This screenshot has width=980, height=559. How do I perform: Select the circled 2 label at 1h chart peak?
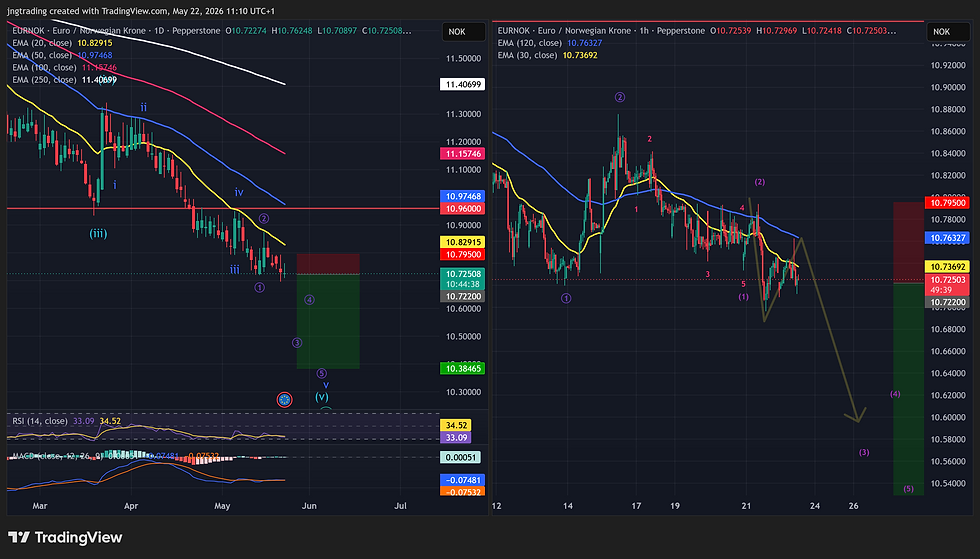click(x=620, y=97)
